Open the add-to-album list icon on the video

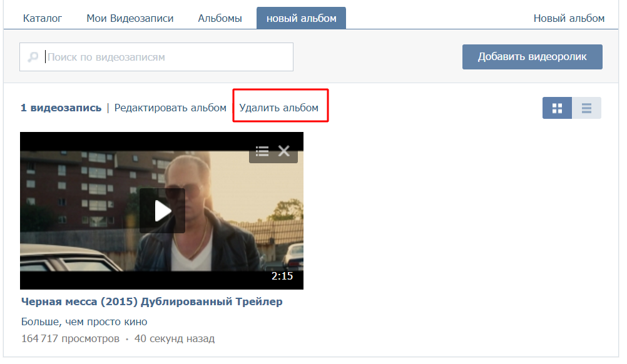pyautogui.click(x=262, y=151)
